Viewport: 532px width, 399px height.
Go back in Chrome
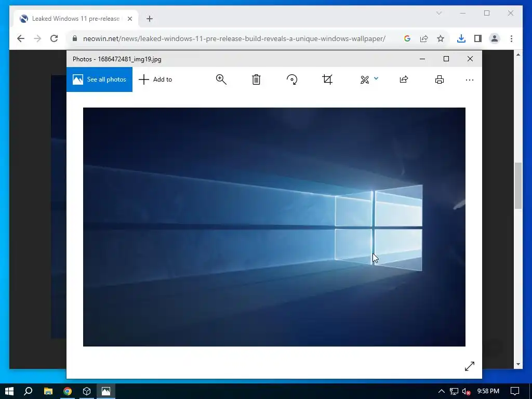(x=21, y=38)
